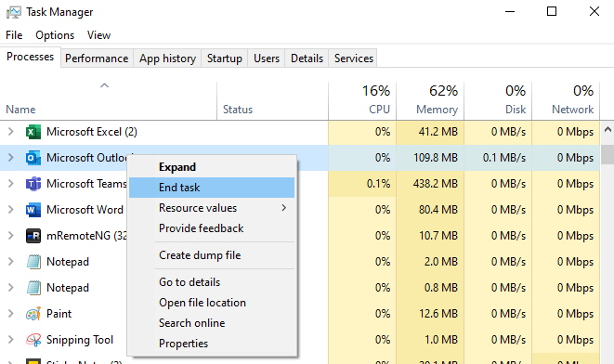Sort by the Name column header
Image resolution: width=614 pixels, height=364 pixels.
pos(109,100)
